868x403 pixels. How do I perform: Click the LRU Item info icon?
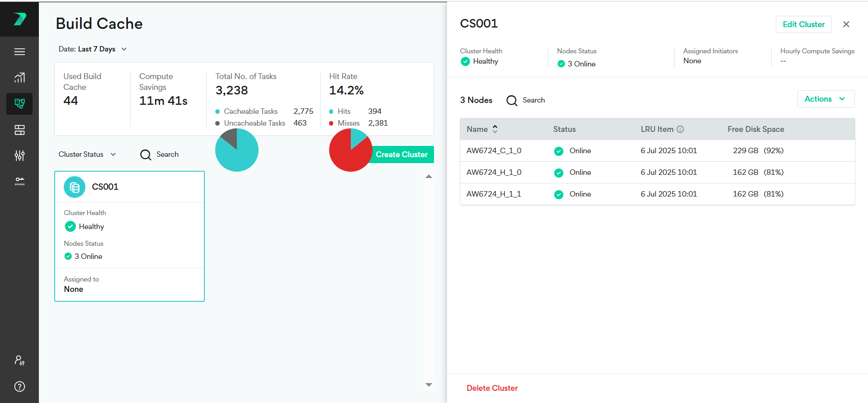coord(680,129)
